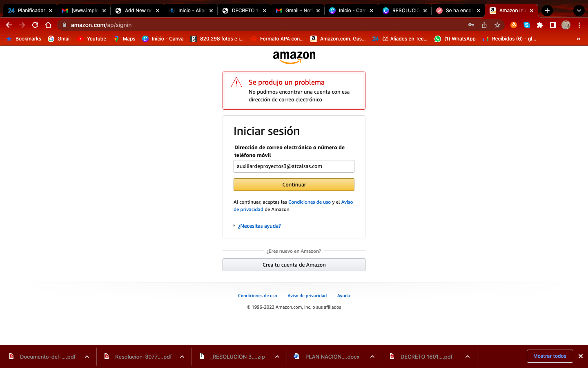Open the Chrome three-dot menu
Image resolution: width=588 pixels, height=368 pixels.
pos(579,25)
